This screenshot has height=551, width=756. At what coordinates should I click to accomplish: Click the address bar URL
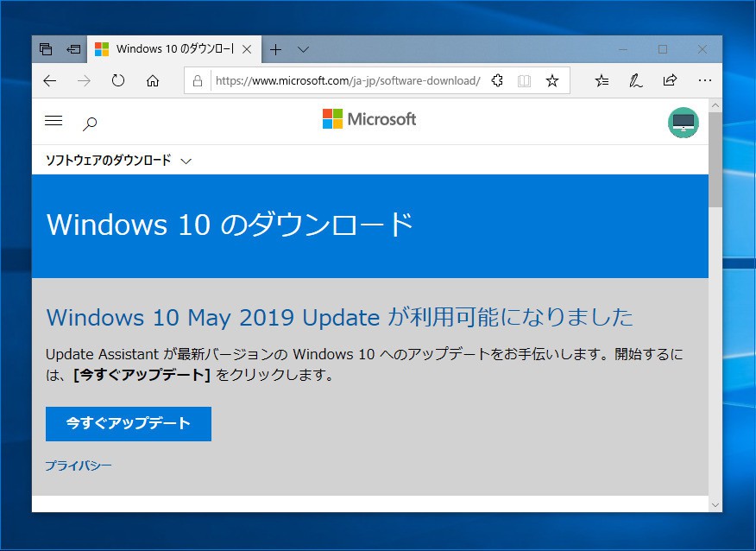[348, 80]
